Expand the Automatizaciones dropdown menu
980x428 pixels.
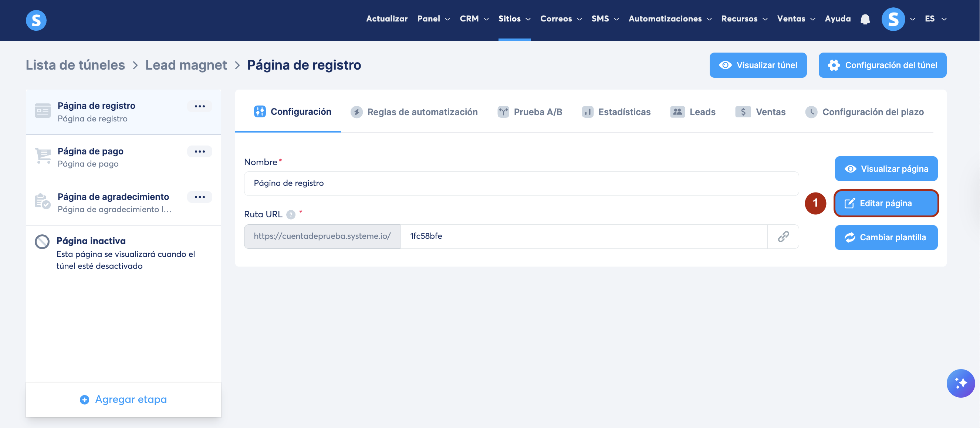(x=670, y=19)
